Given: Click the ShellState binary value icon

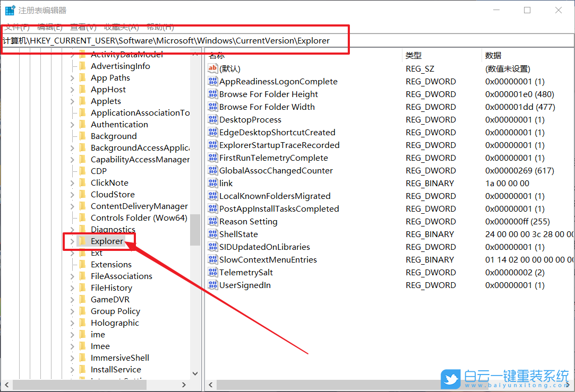Looking at the screenshot, I should [x=212, y=234].
